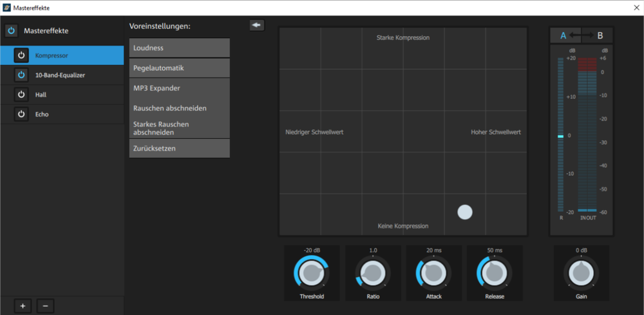Screen dimensions: 644x315
Task: Click the Gain knob
Action: click(x=582, y=274)
